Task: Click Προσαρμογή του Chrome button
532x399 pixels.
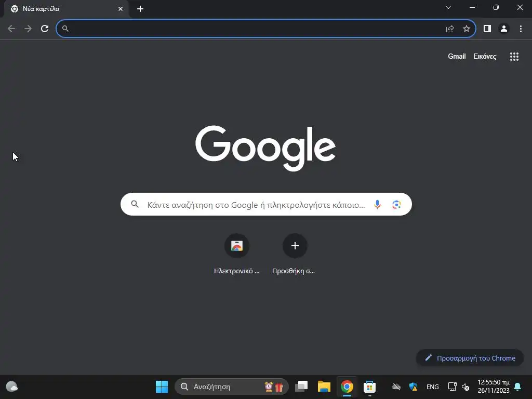Action: tap(470, 358)
